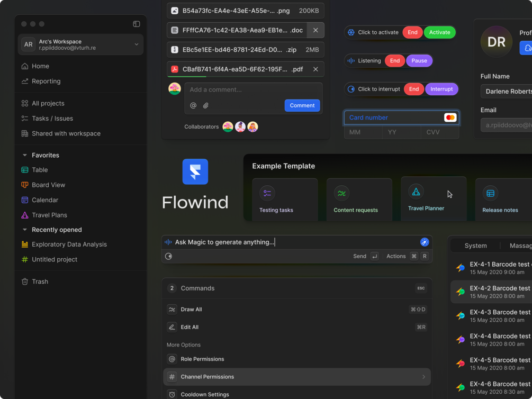Open Content requests template card

tap(359, 199)
